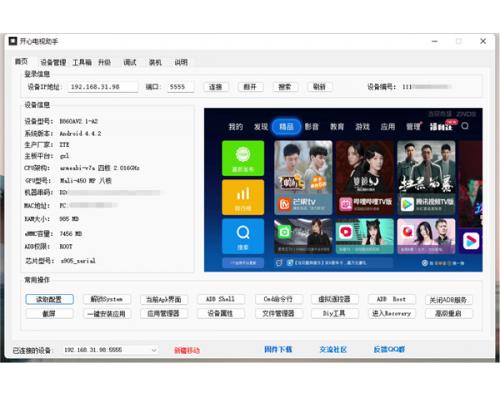Click the green camera icon thumbnail in preview
This screenshot has height=397, width=500.
coord(303,236)
